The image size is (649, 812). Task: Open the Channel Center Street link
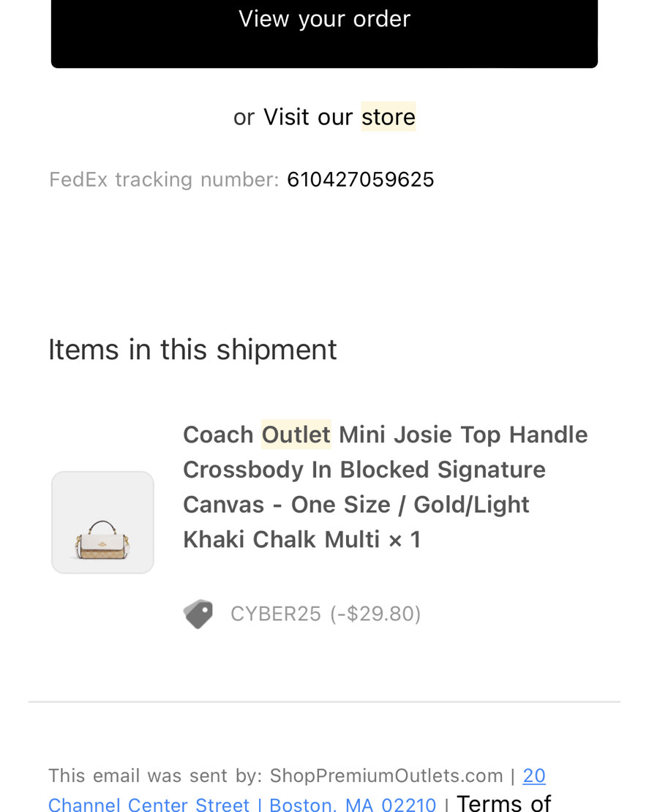149,804
